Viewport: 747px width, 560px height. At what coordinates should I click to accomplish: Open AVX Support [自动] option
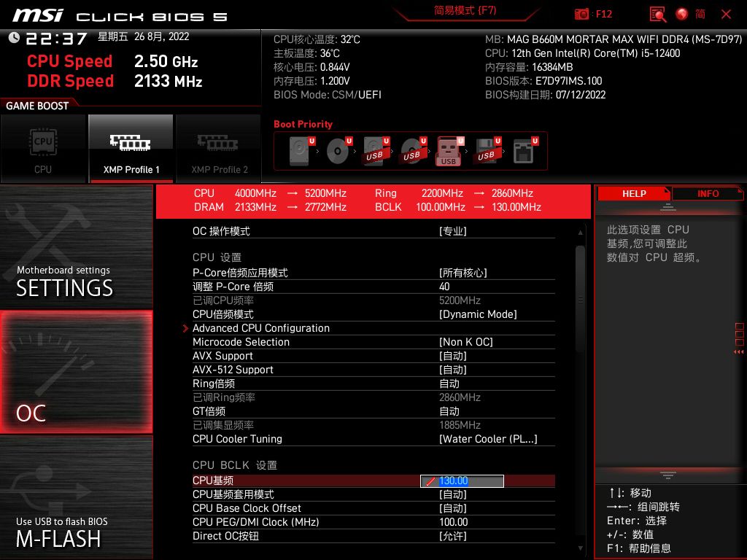373,356
